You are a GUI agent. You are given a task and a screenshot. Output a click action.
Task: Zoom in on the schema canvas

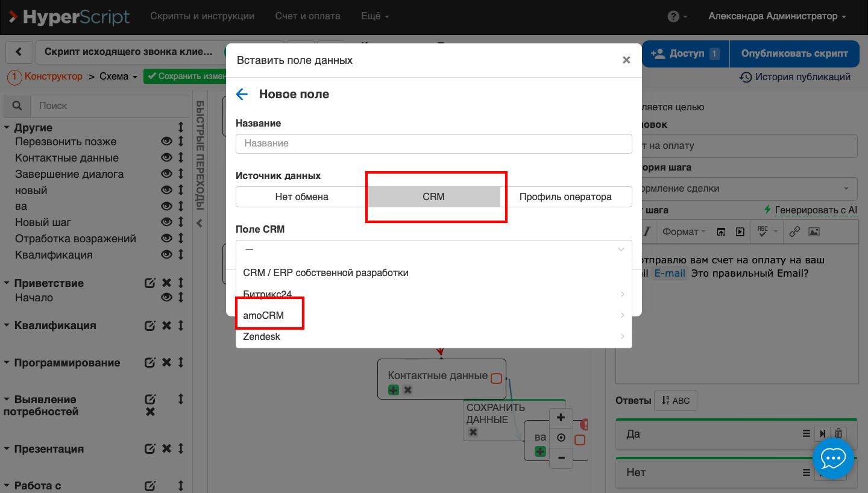click(561, 418)
